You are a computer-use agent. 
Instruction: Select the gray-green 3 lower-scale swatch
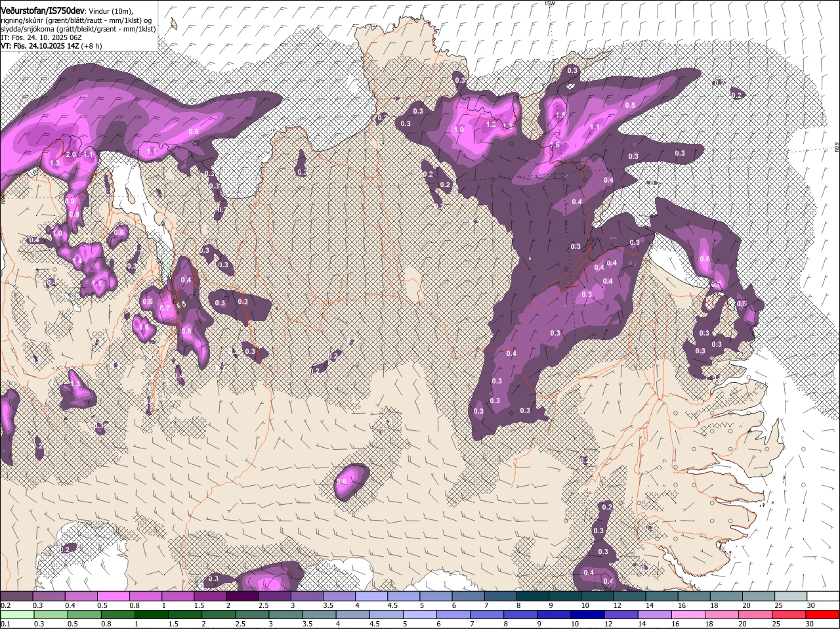coord(285,615)
